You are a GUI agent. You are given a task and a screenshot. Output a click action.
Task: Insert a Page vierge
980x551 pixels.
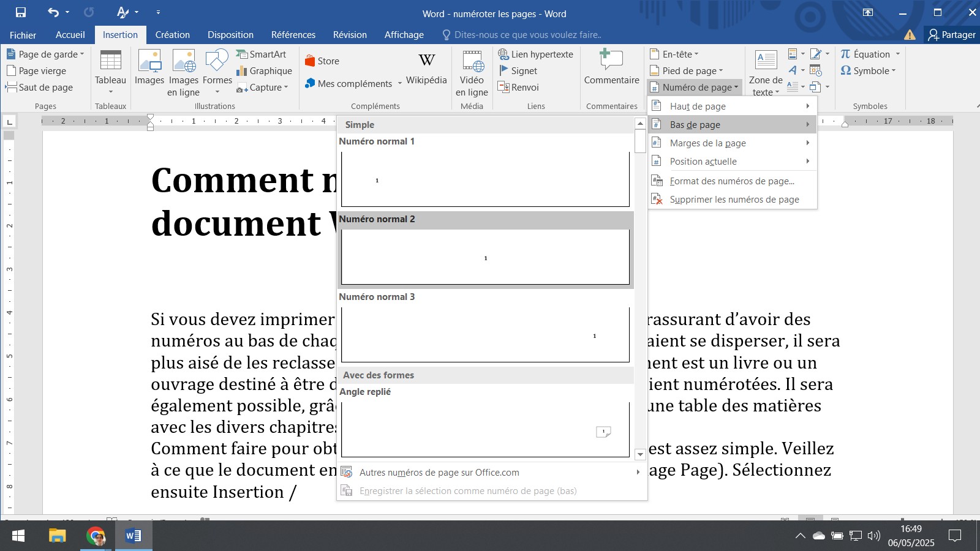click(x=36, y=70)
